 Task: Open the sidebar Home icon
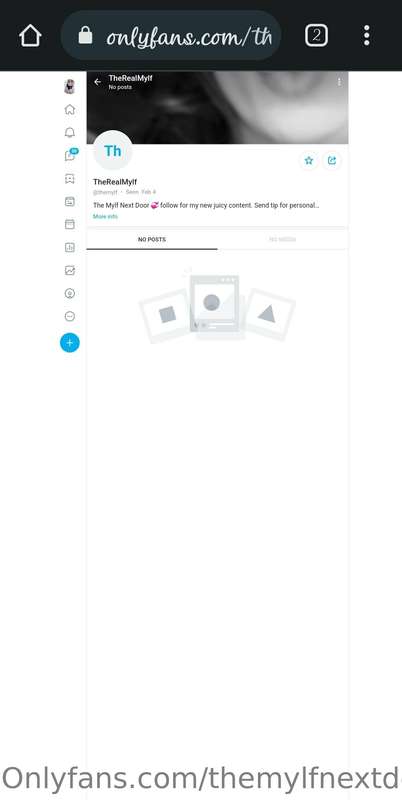point(70,110)
